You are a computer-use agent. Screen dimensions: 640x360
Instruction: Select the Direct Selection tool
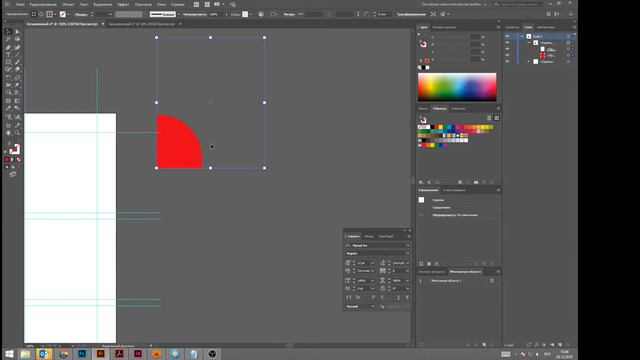17,32
